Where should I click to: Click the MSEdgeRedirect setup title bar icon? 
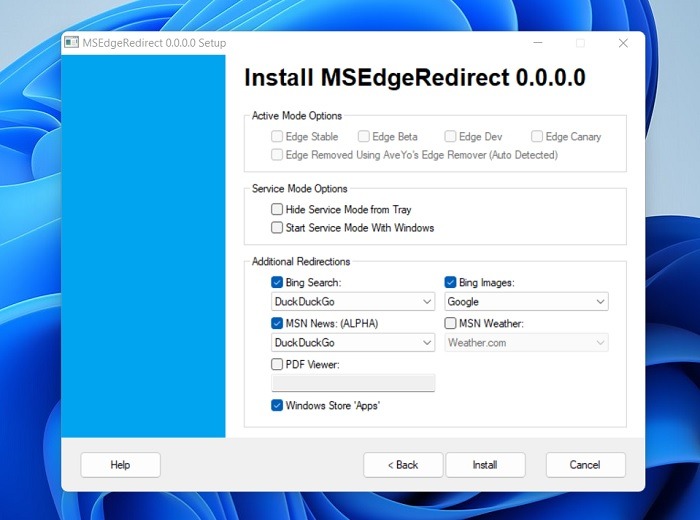[x=71, y=42]
